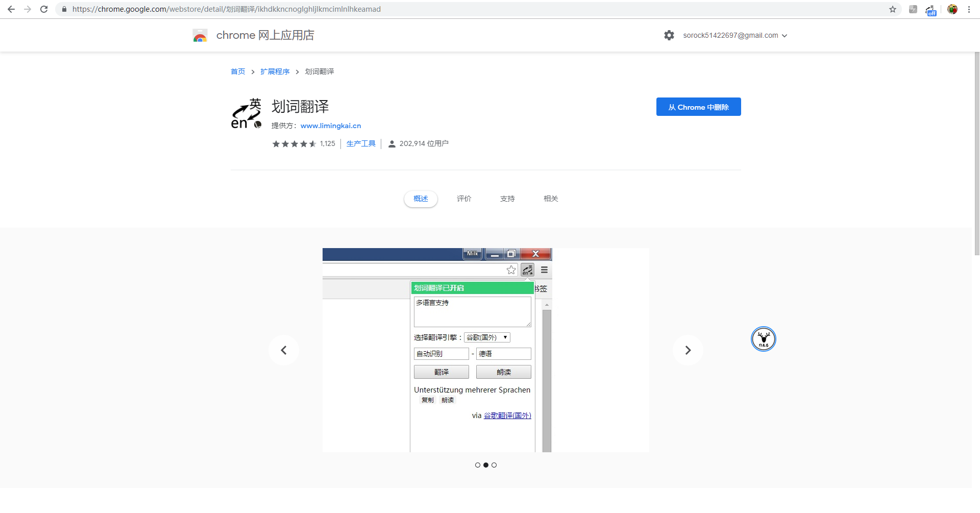Screen dimensions: 980x513
Task: Switch to the 相关 tab
Action: [x=551, y=199]
